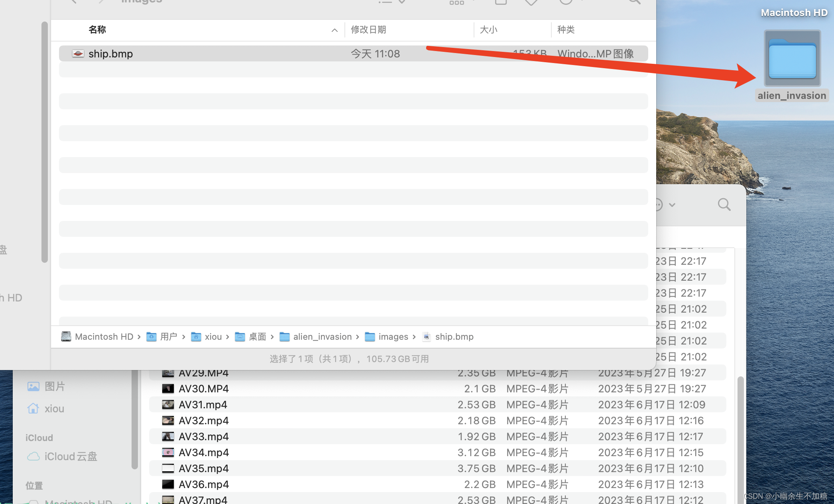Screen dimensions: 834x504
Task: Click the 位置 sidebar section header
Action: pos(34,486)
